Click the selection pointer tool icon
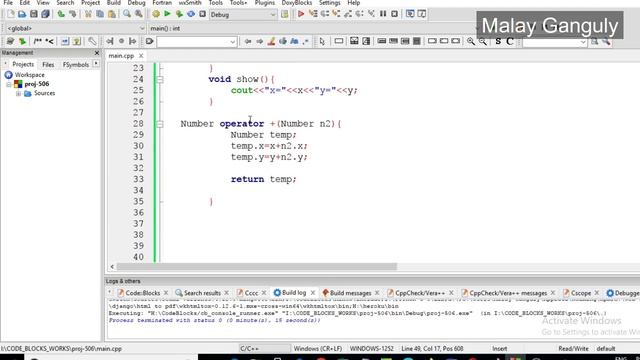Viewport: 640px width, 360px height. coord(322,41)
